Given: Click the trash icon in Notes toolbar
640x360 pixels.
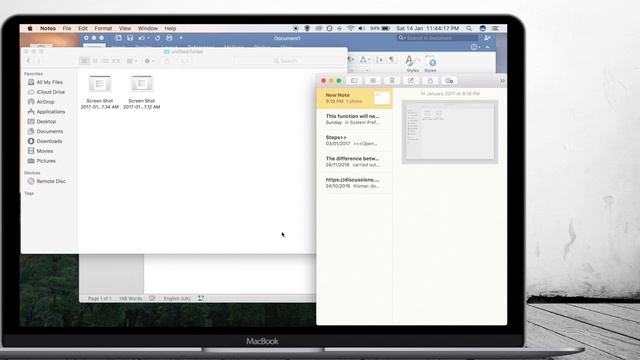Looking at the screenshot, I should 392,81.
